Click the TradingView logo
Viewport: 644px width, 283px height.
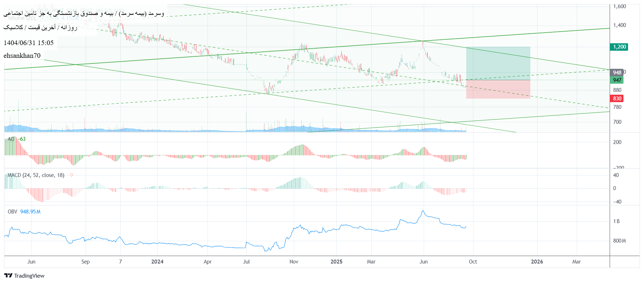click(x=24, y=276)
